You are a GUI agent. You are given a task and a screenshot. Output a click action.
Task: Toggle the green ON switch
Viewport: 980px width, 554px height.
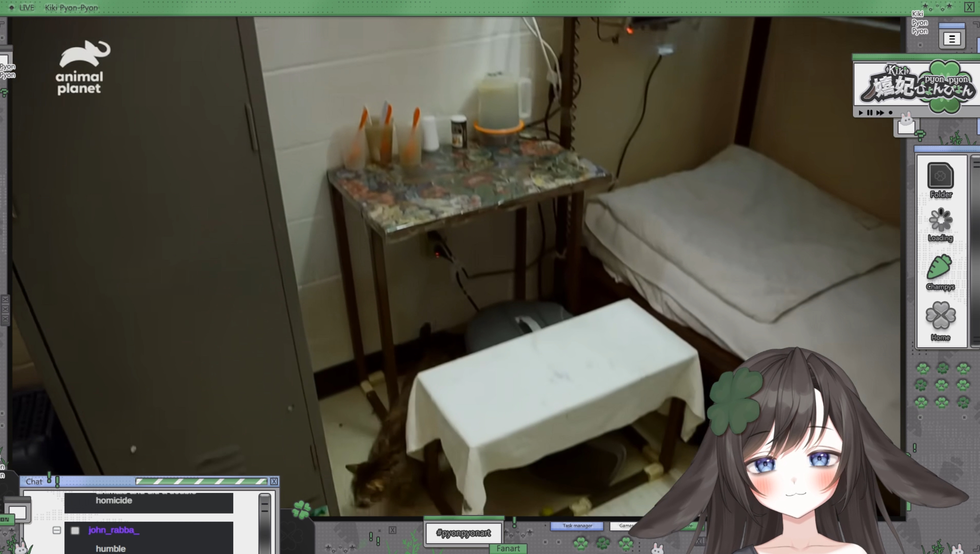(x=6, y=519)
